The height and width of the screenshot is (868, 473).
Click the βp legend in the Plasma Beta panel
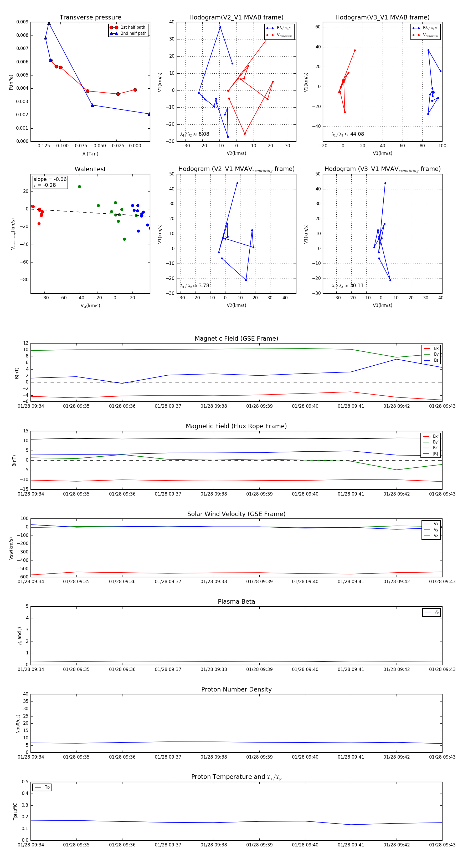click(432, 612)
